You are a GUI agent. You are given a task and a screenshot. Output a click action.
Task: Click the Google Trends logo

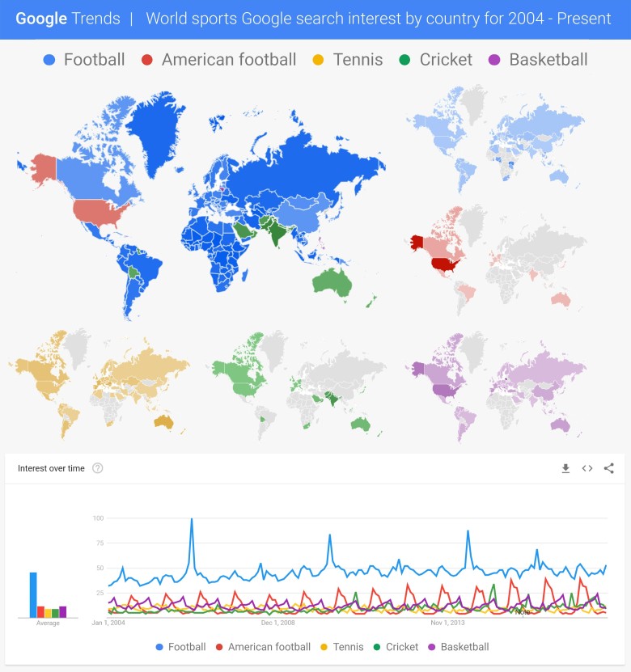[x=68, y=19]
